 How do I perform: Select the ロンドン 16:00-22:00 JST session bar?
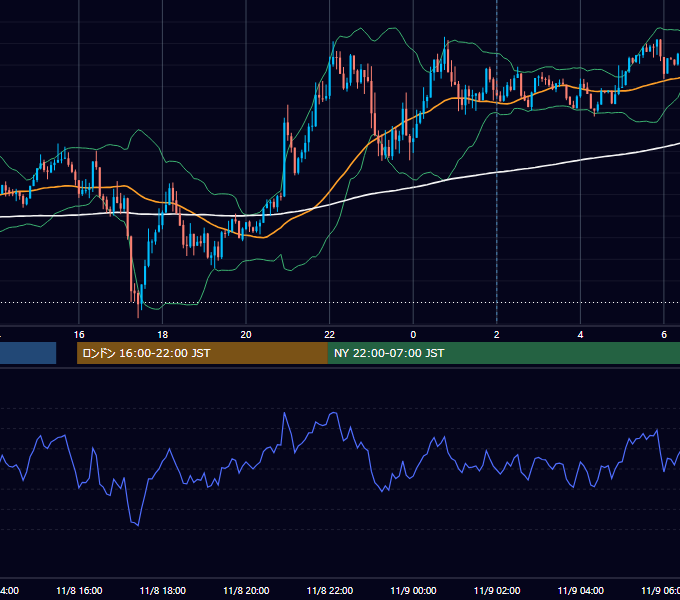(202, 353)
